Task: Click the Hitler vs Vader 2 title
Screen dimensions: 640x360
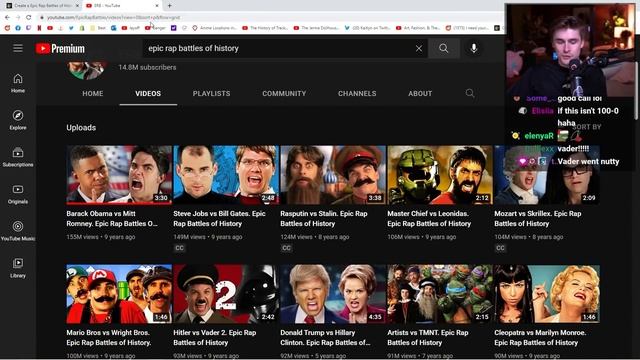Action: 215,338
